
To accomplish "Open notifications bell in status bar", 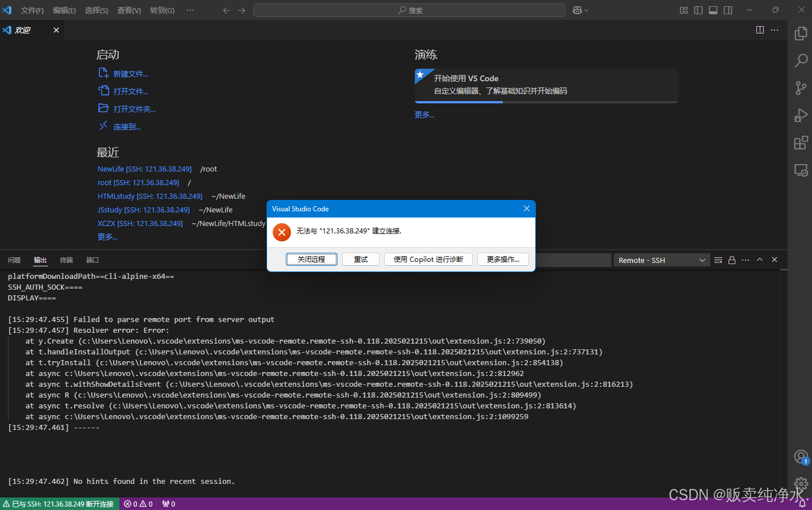I will click(x=802, y=504).
